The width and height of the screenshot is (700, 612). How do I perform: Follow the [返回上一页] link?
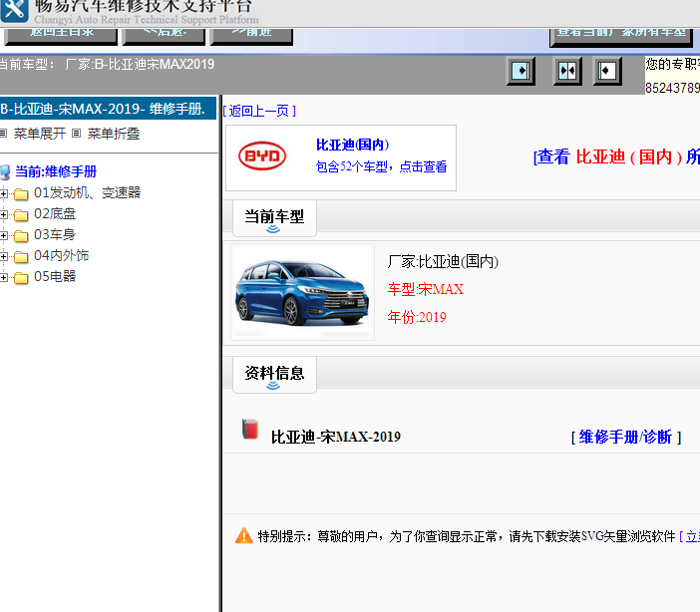(259, 111)
